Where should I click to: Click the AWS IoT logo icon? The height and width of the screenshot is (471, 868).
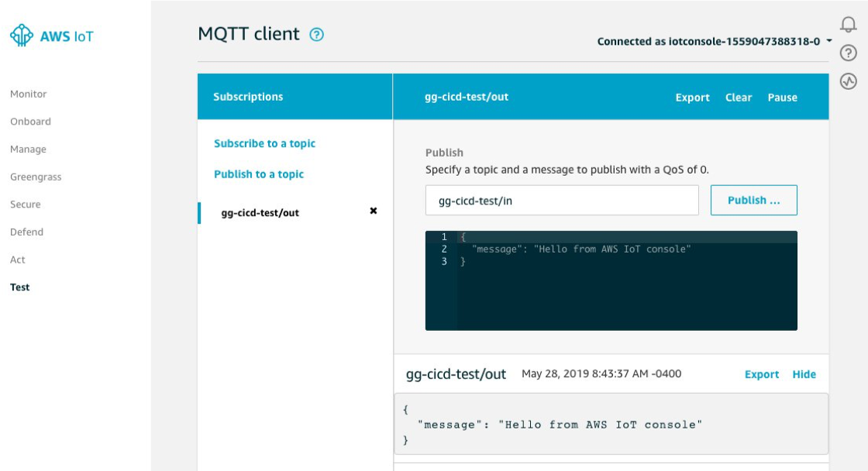point(22,36)
